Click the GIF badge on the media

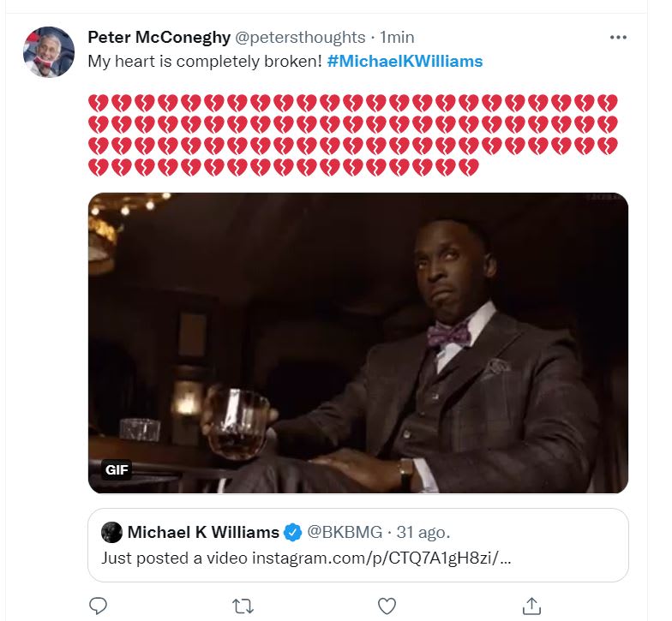coord(116,469)
